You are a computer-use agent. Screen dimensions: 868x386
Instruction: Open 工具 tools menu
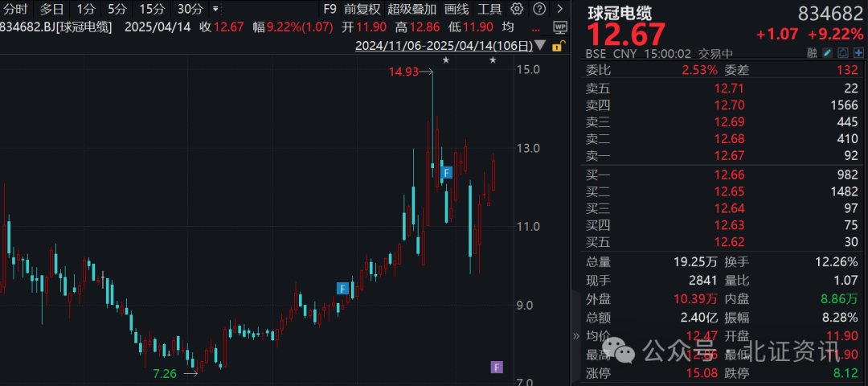point(489,9)
